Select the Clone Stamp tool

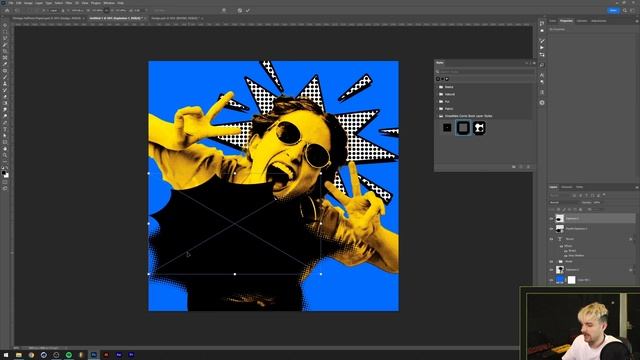tap(5, 84)
